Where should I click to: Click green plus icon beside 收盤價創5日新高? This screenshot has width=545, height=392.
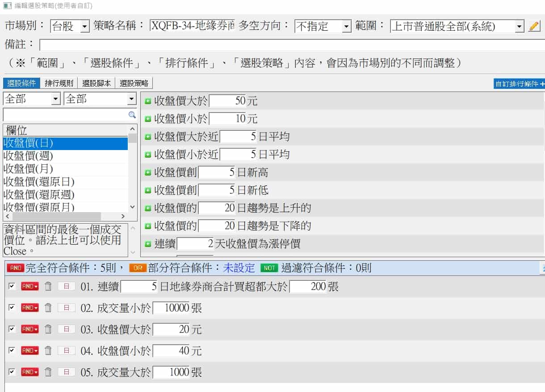148,172
